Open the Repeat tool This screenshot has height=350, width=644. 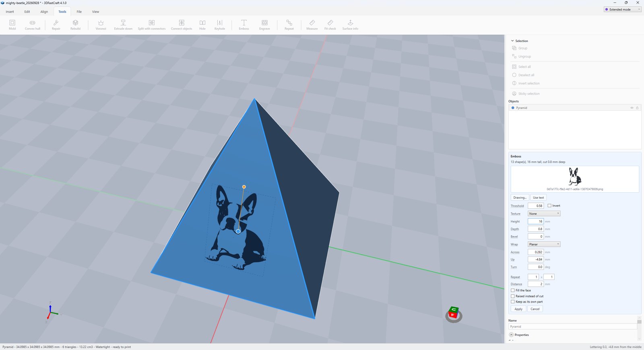click(289, 25)
